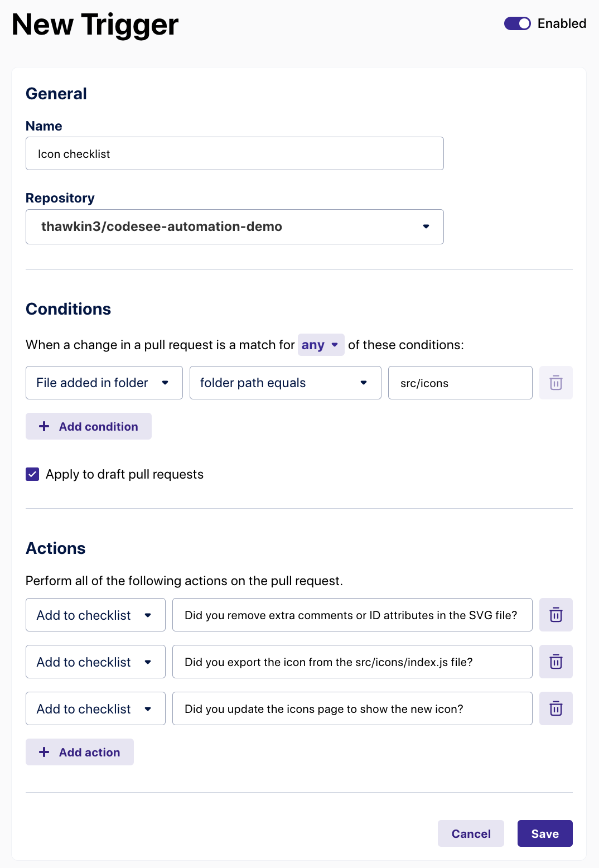
Task: Cancel the new trigger
Action: coord(471,833)
